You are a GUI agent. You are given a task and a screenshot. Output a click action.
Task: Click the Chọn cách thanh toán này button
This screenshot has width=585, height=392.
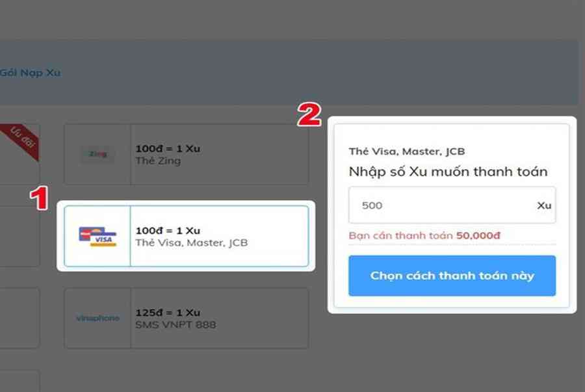coord(452,276)
